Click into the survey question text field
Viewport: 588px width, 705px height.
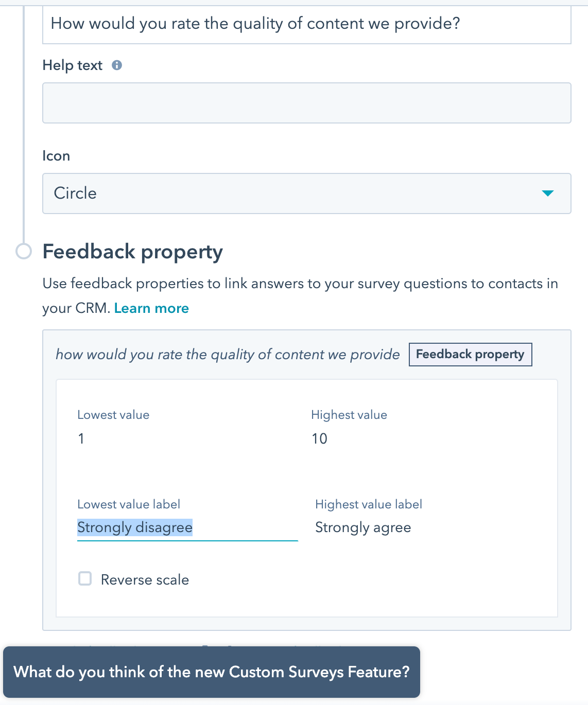306,24
